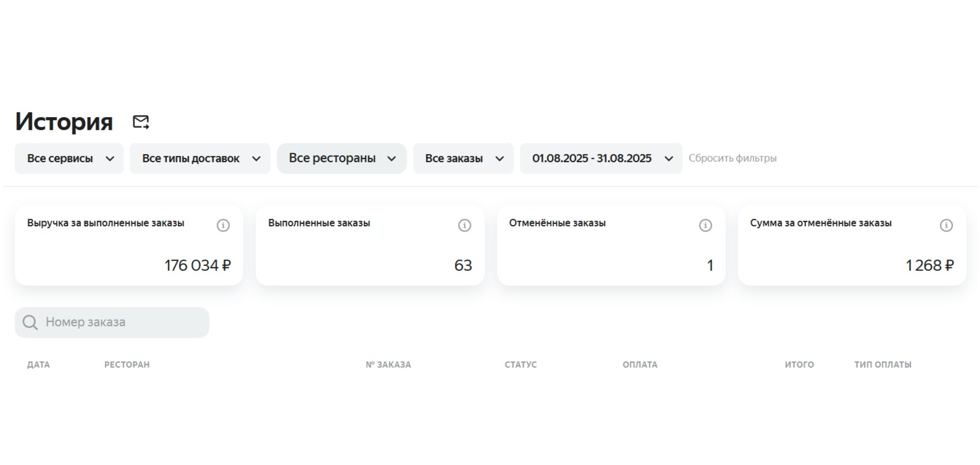The width and height of the screenshot is (980, 465).
Task: Focus the Номер заказа search field
Action: [122, 323]
